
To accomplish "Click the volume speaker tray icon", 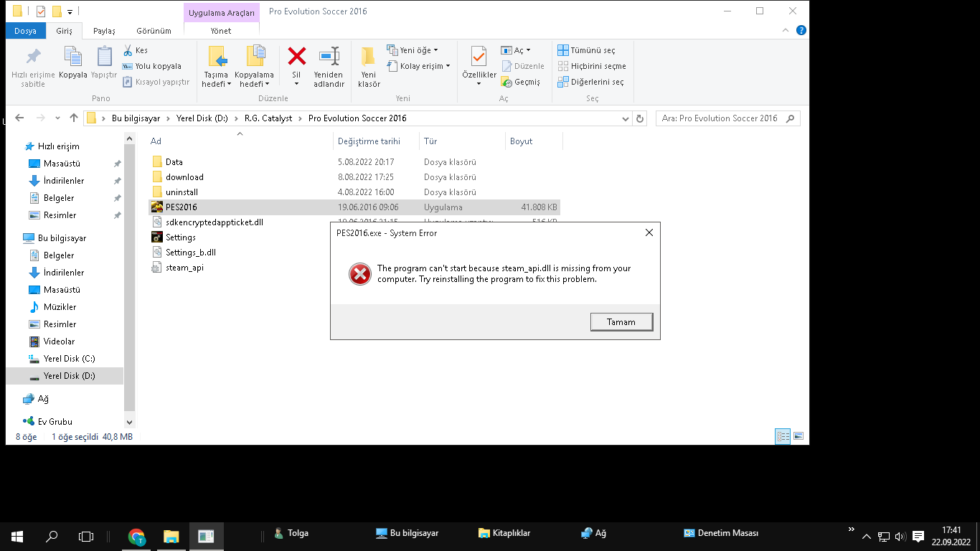I will pyautogui.click(x=900, y=536).
